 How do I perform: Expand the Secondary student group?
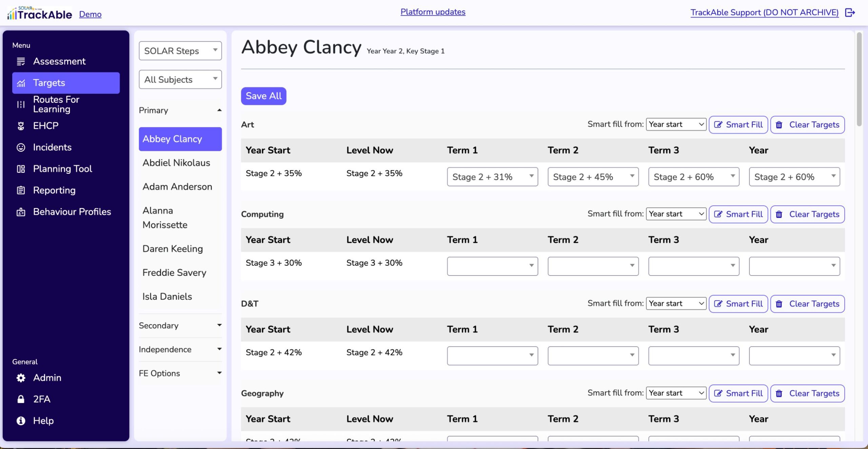(x=180, y=326)
